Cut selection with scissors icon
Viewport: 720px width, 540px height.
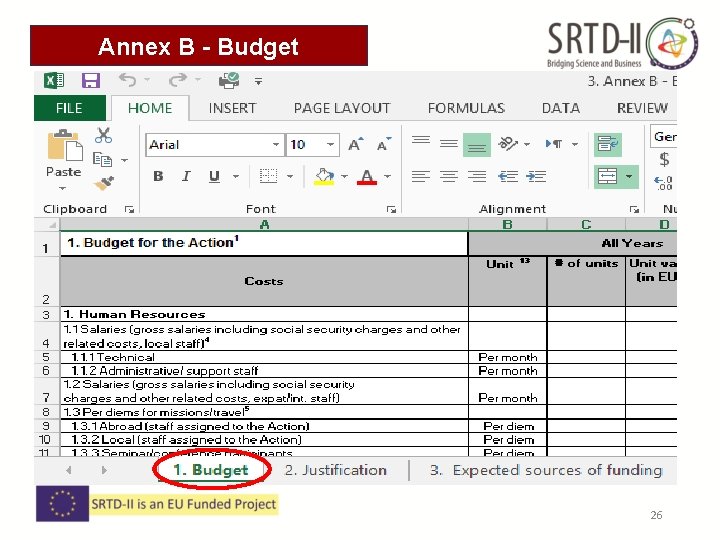[103, 135]
